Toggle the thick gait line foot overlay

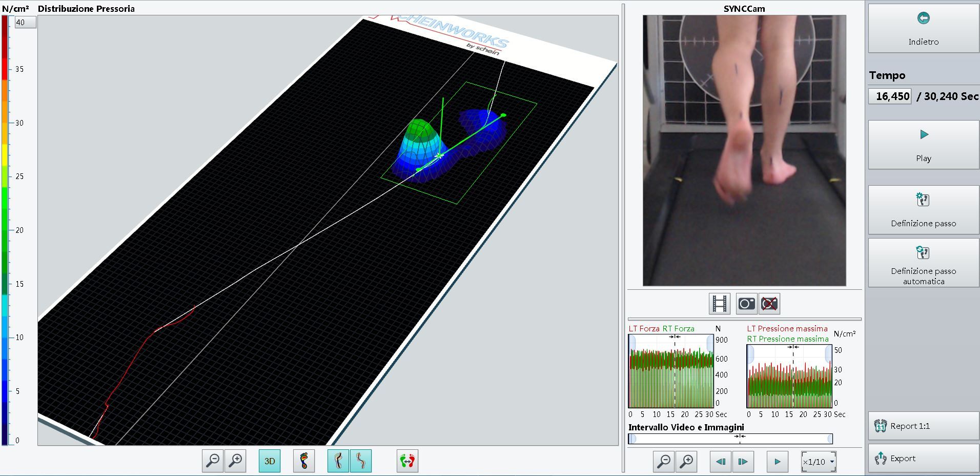338,461
